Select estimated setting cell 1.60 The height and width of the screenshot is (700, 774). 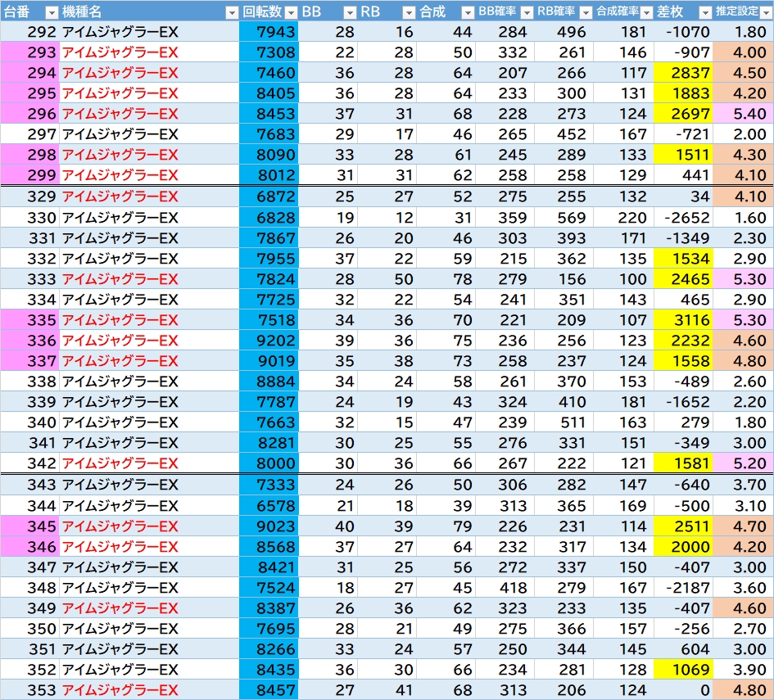click(743, 218)
